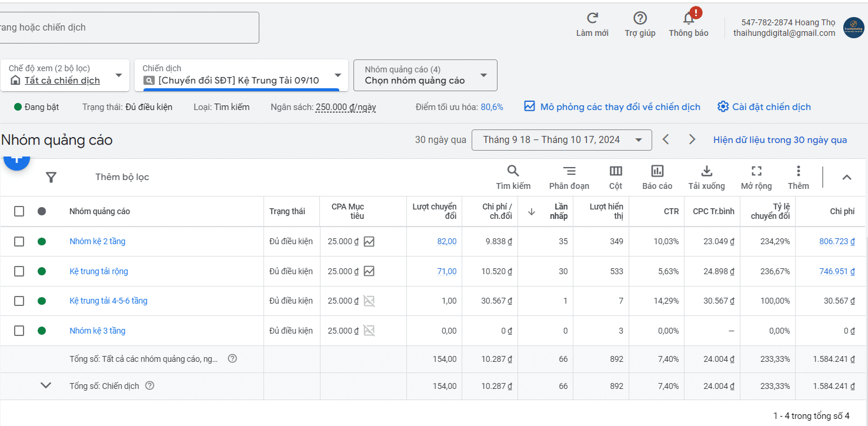Open the Báo cáo report icon
The image size is (868, 426).
coord(657,171)
